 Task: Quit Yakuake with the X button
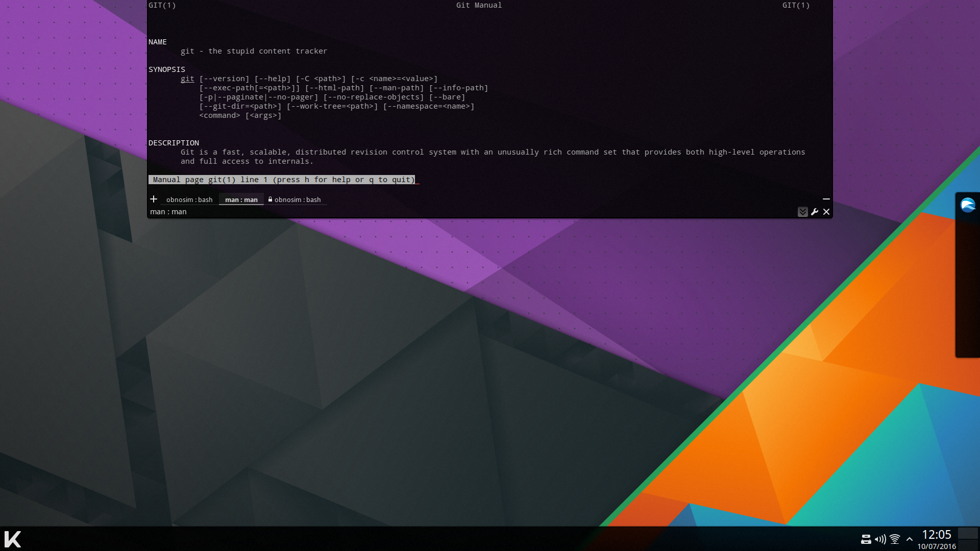826,212
